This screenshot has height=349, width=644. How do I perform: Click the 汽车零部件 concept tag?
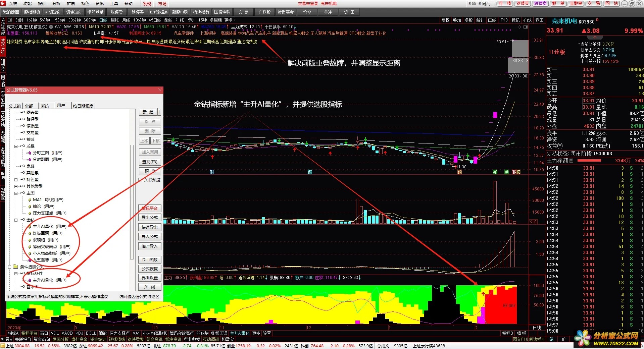pos(184,33)
